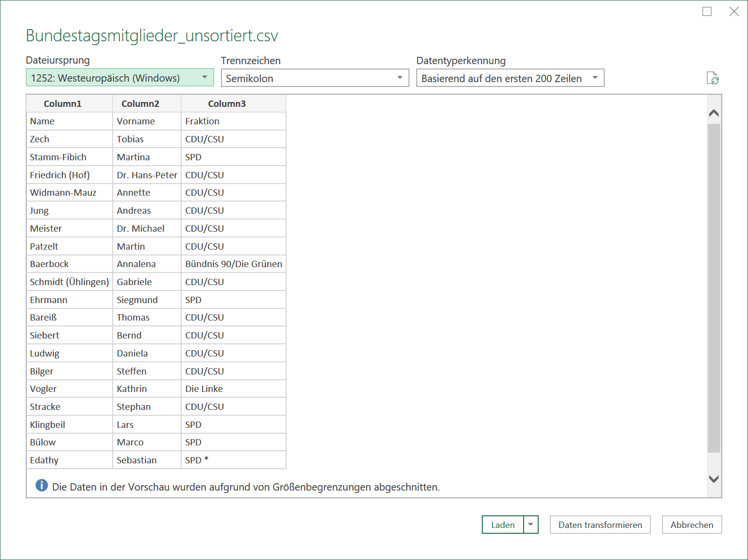Image resolution: width=748 pixels, height=560 pixels.
Task: Click Daten transformieren button
Action: tap(600, 525)
